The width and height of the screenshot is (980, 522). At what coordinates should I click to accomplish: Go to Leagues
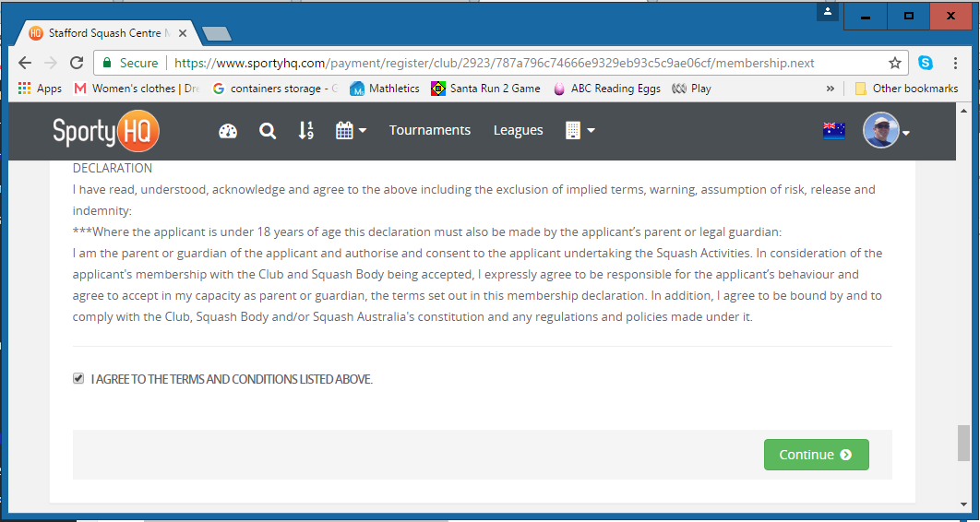tap(518, 131)
